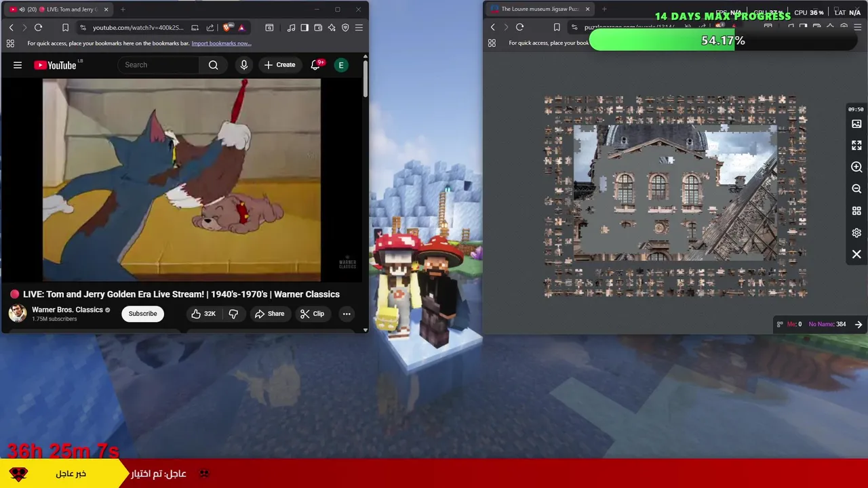
Task: Create a Clip of the video
Action: tap(312, 314)
